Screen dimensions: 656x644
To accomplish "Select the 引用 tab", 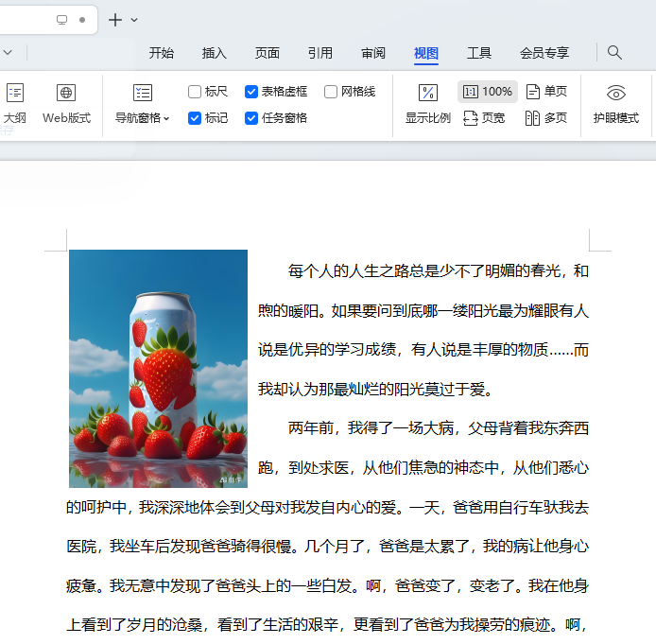I will click(x=320, y=53).
